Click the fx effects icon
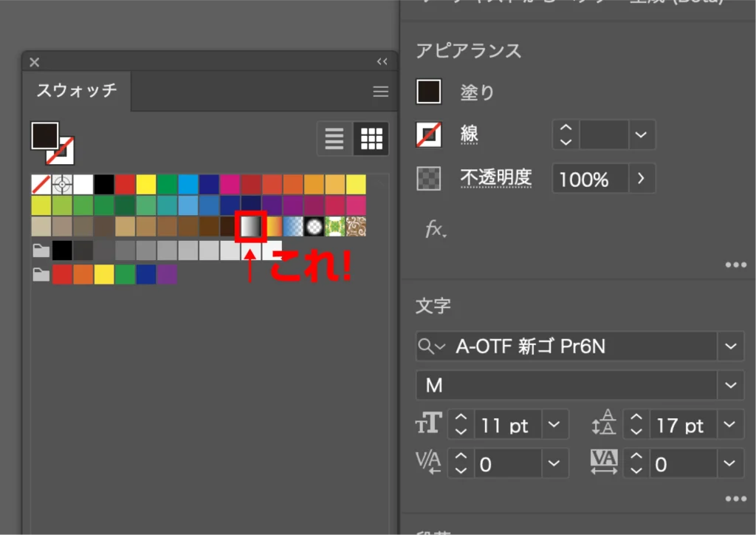 [434, 229]
